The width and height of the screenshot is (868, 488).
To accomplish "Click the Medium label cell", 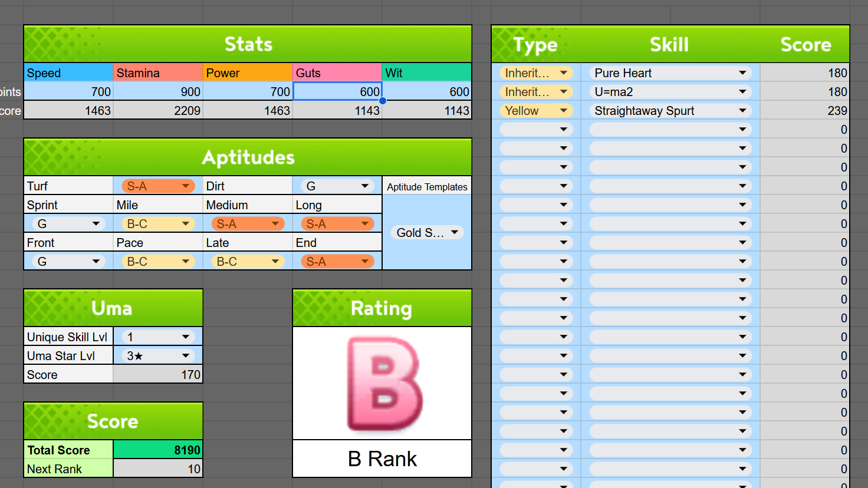I will 248,205.
